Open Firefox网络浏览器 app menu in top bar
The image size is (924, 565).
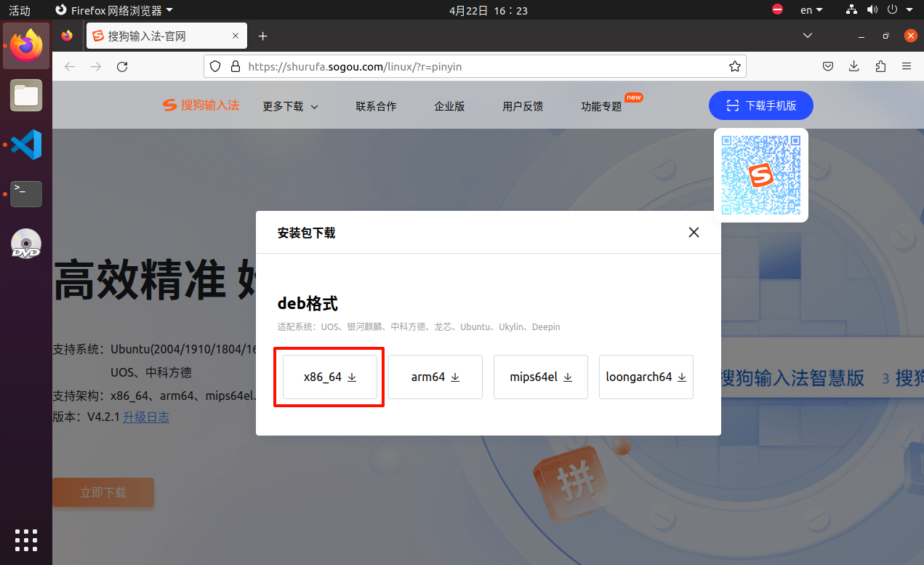[x=114, y=10]
